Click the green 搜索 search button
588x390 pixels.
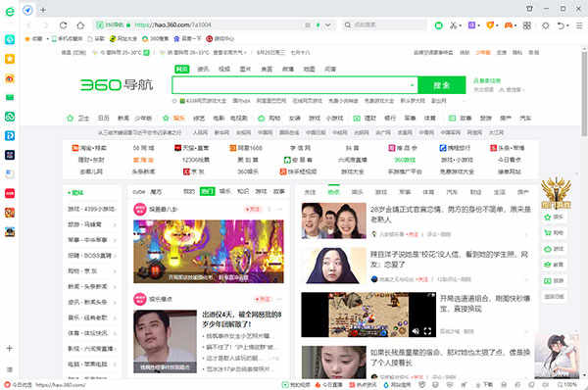coord(442,85)
